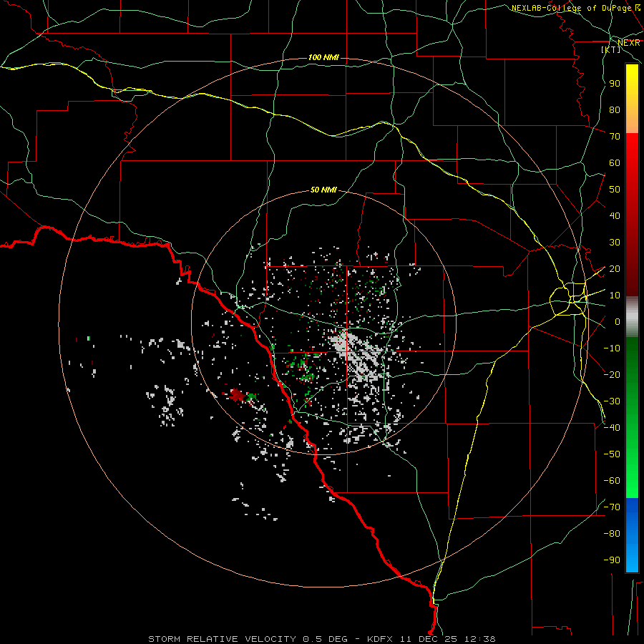Click the 50 NMI range ring label

[x=323, y=190]
